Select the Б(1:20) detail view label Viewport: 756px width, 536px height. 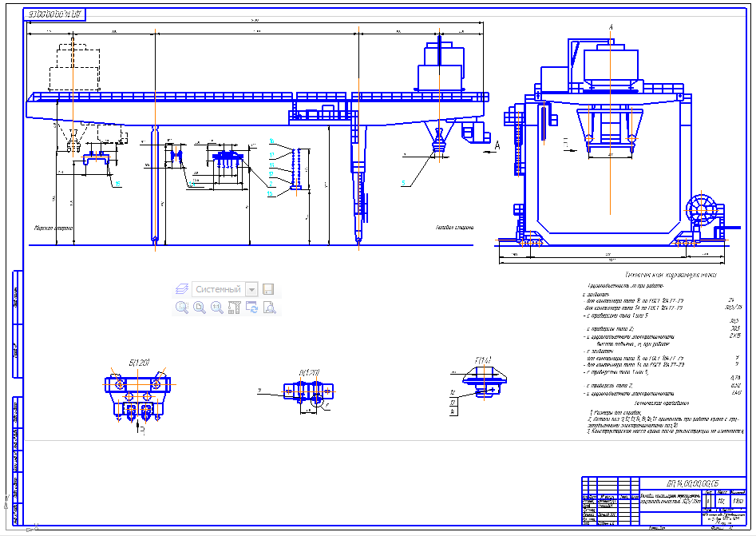tap(140, 363)
